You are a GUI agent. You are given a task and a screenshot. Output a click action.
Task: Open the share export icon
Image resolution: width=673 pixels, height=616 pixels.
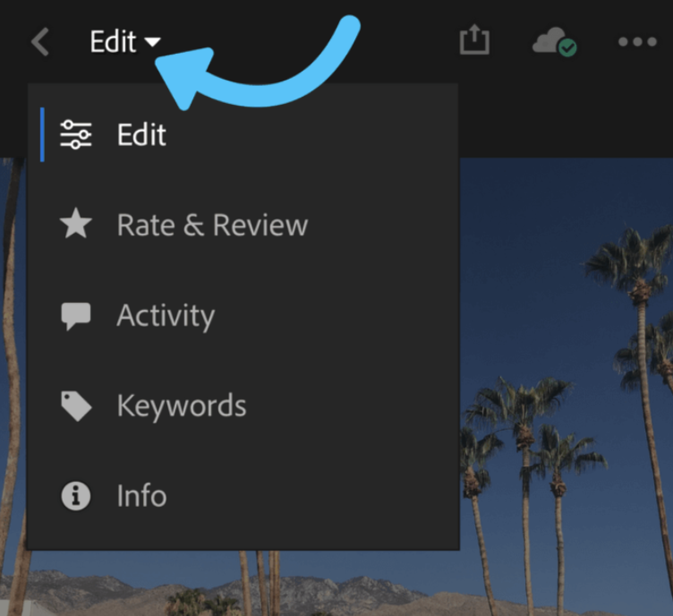point(475,41)
